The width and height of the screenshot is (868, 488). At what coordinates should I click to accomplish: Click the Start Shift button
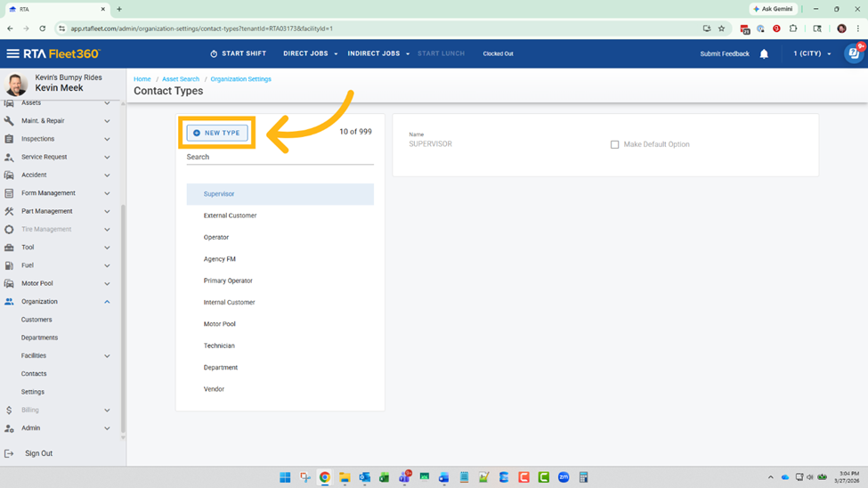coord(238,53)
